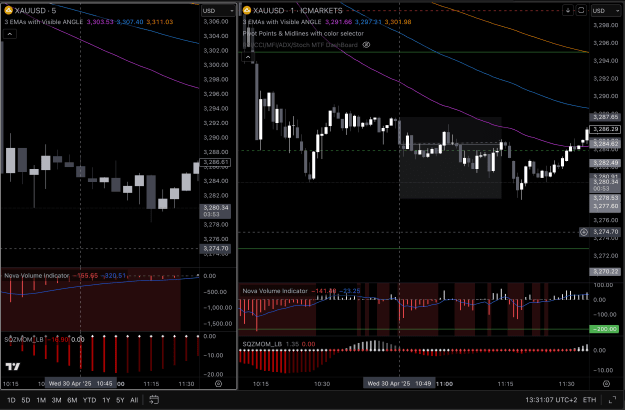Click the green -200.00 level label

click(605, 329)
